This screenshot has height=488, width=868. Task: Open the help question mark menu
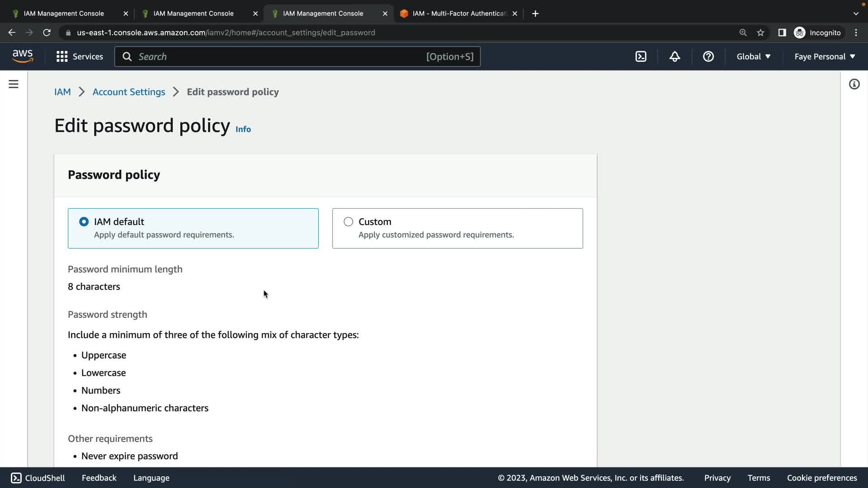pos(708,56)
